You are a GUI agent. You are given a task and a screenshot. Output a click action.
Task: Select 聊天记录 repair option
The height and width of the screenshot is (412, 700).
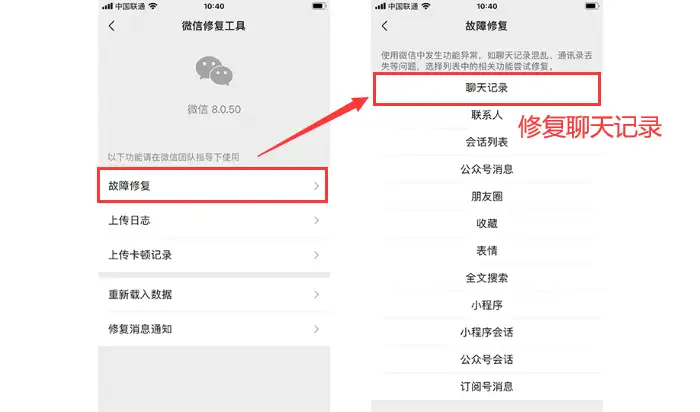[487, 88]
